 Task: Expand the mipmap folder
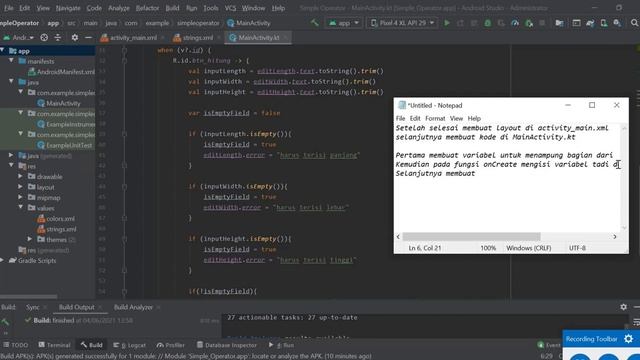click(x=20, y=198)
